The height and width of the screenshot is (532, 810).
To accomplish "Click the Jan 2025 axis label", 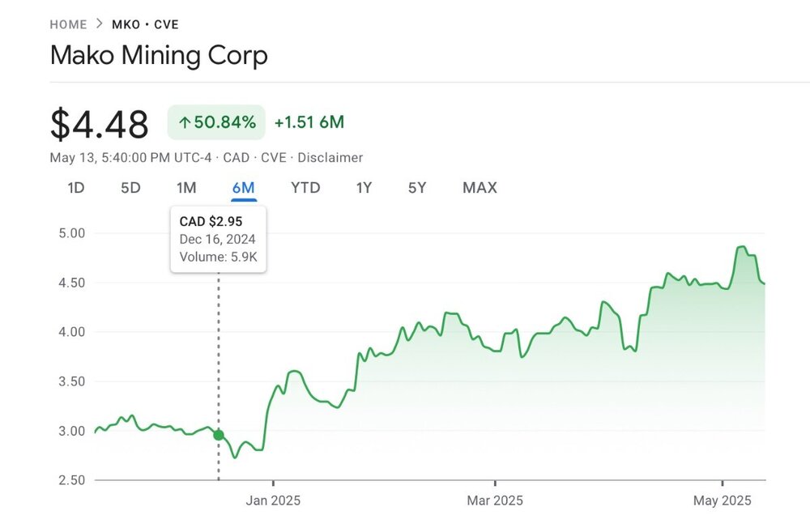I will pos(273,500).
